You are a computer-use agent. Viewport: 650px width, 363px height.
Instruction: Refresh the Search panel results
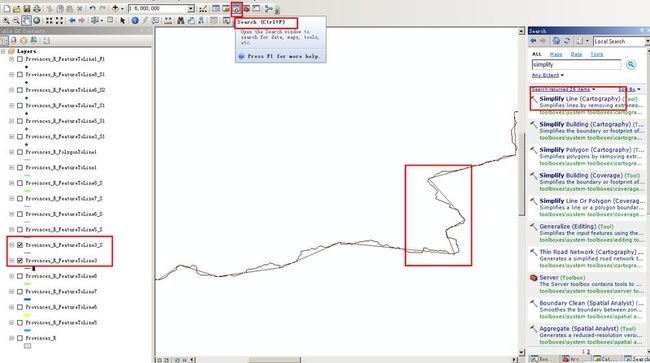point(567,41)
